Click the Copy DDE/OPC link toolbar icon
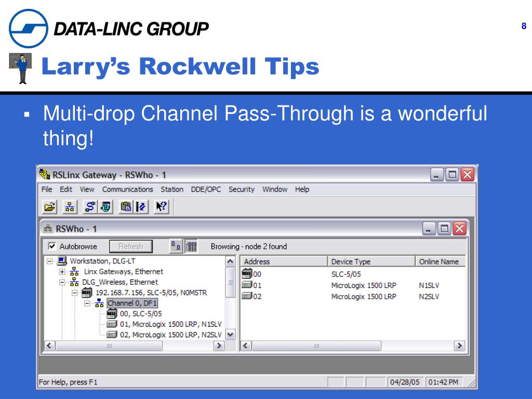The height and width of the screenshot is (399, 532). (x=126, y=207)
